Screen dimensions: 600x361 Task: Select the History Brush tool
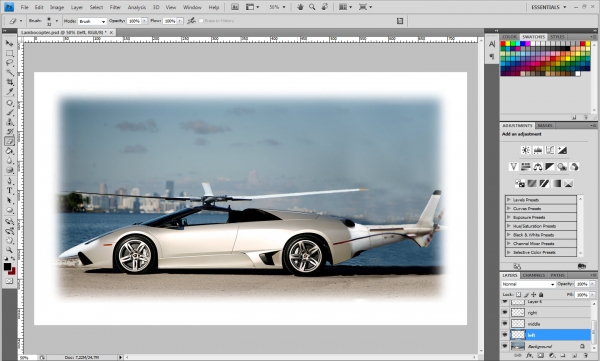pyautogui.click(x=9, y=131)
